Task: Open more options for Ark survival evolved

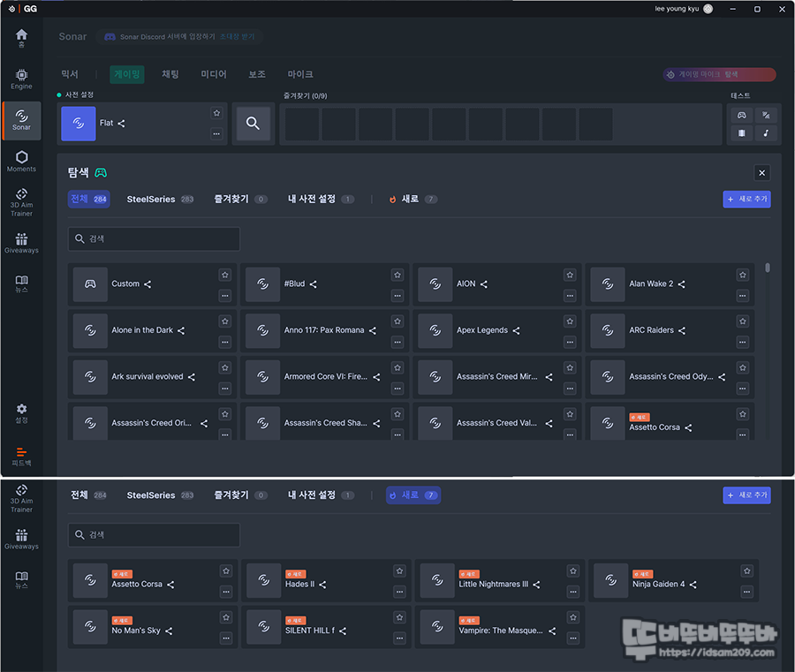Action: point(225,389)
